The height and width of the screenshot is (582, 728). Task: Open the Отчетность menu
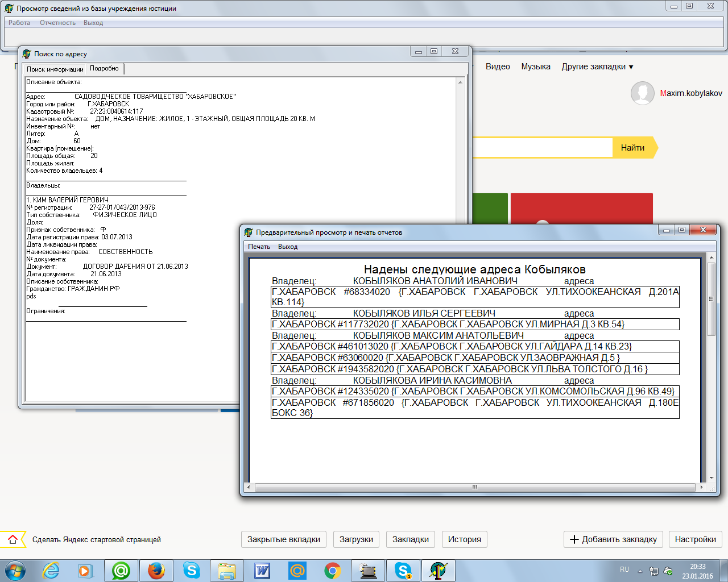tap(57, 23)
